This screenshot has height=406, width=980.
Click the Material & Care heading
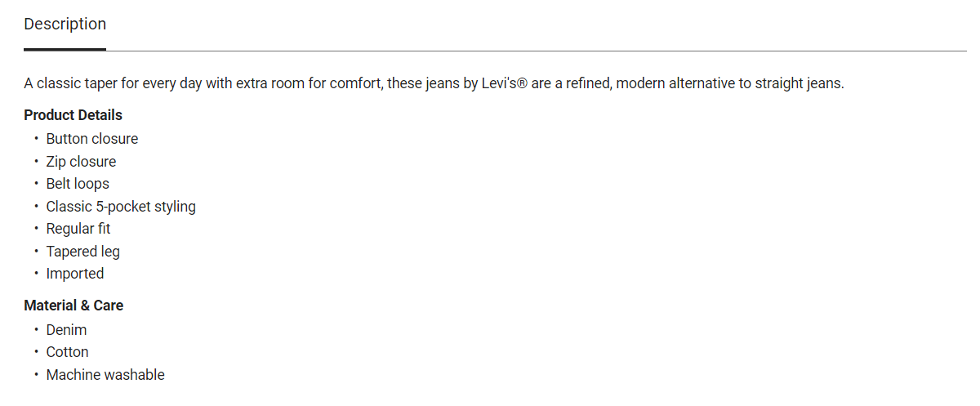click(73, 306)
